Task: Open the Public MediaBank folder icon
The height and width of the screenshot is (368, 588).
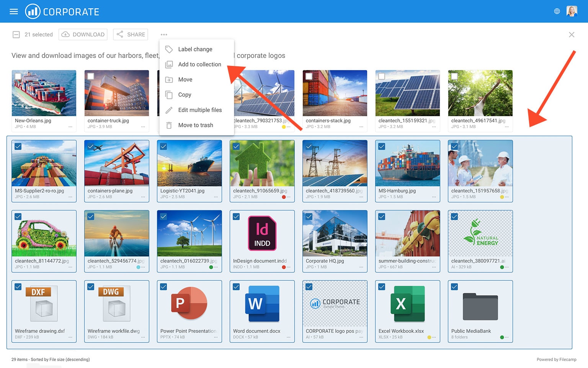Action: (x=480, y=306)
